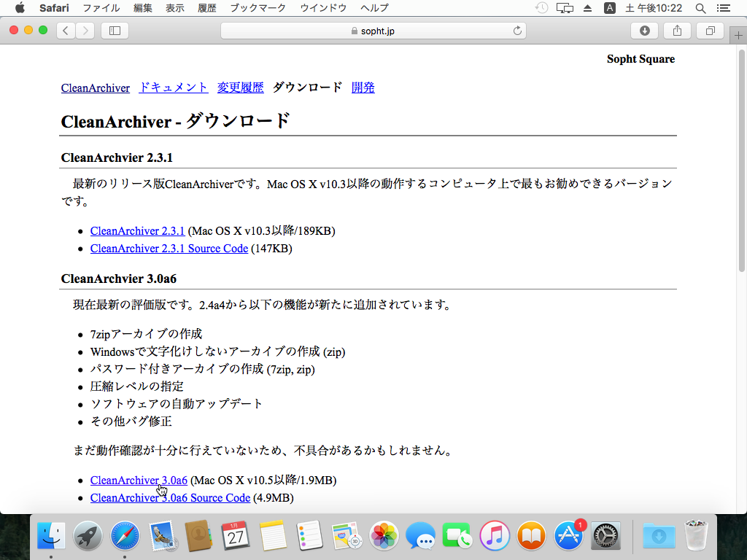This screenshot has width=747, height=560.
Task: Open the Share sheet button
Action: pyautogui.click(x=677, y=31)
